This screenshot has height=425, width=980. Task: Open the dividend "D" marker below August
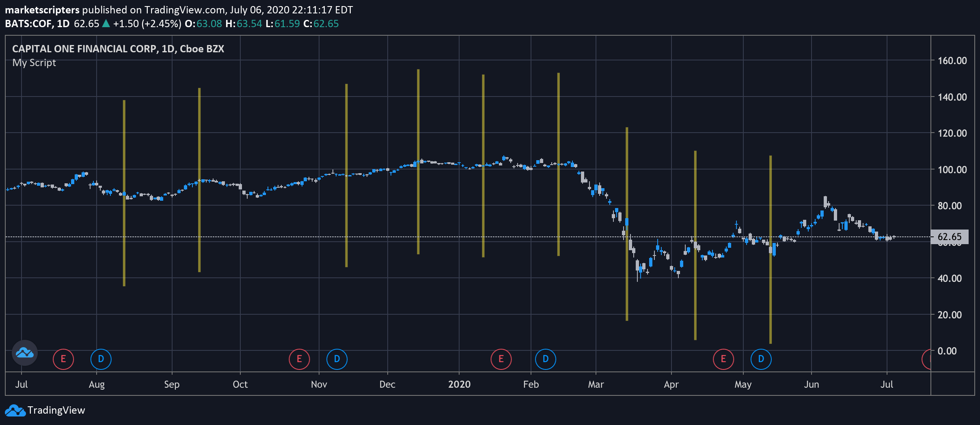point(101,358)
